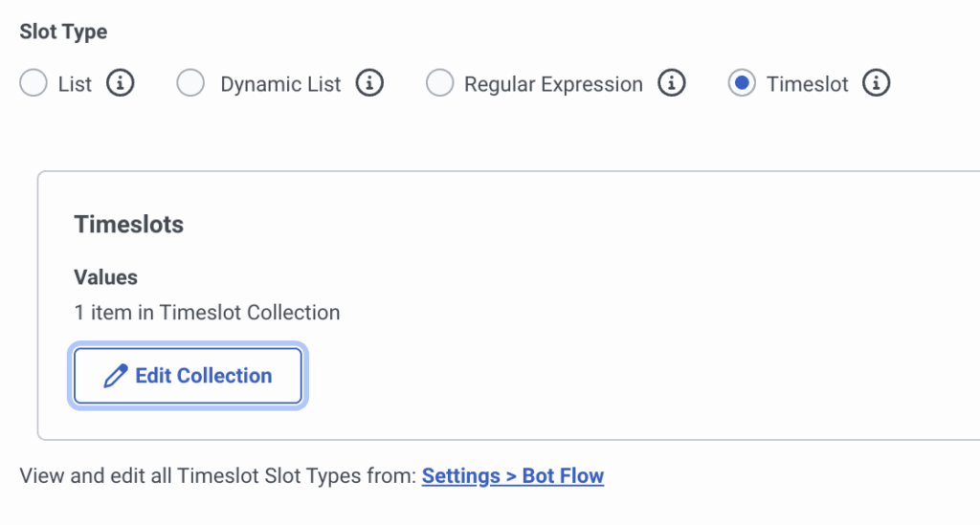Click the Slot Type heading
The height and width of the screenshot is (525, 980).
pyautogui.click(x=63, y=32)
